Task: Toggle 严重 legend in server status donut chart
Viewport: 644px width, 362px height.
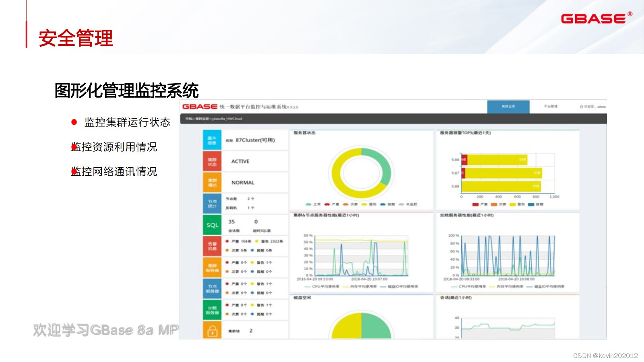Action: [x=332, y=204]
